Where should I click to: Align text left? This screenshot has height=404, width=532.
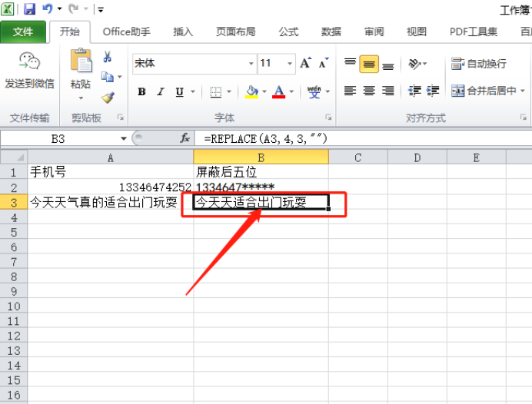[x=350, y=91]
